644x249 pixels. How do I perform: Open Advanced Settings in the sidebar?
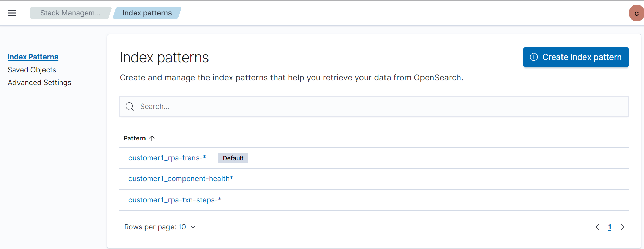click(x=39, y=83)
